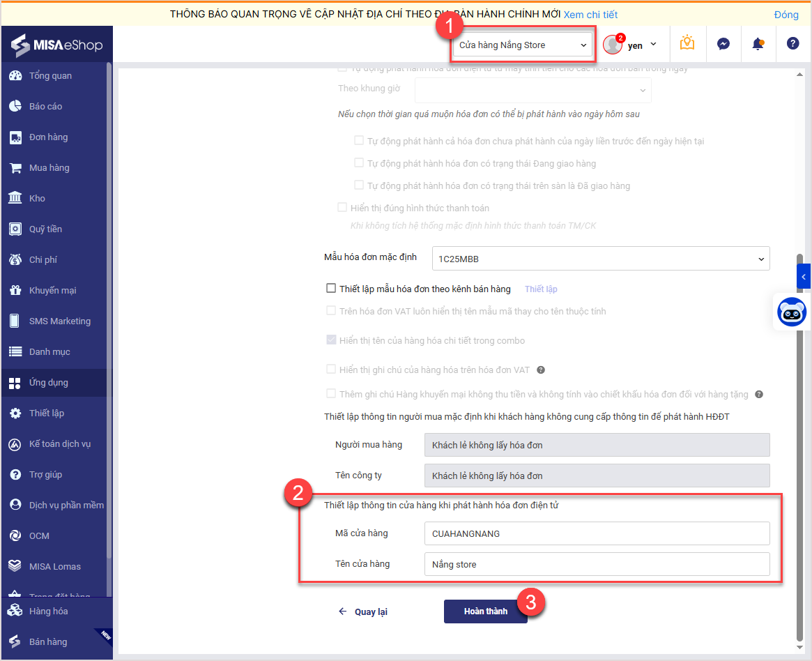Toggle Hiển thị ghi chú của hàng hóa trên hóa đơn VAT
This screenshot has width=812, height=661.
coord(331,370)
